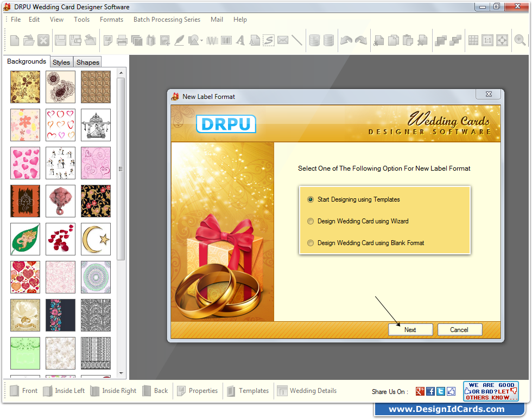This screenshot has height=419, width=532.
Task: Choose the crescent moon and star background
Action: click(x=96, y=239)
